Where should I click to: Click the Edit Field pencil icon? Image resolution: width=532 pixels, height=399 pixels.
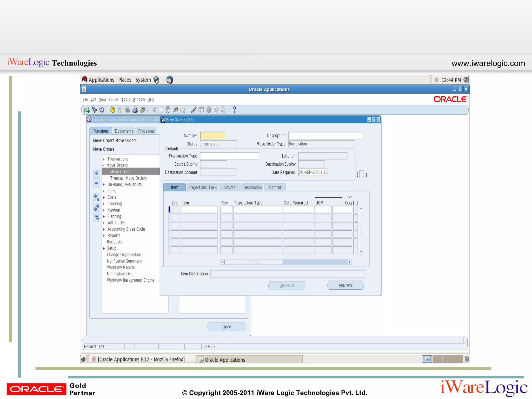tap(194, 110)
